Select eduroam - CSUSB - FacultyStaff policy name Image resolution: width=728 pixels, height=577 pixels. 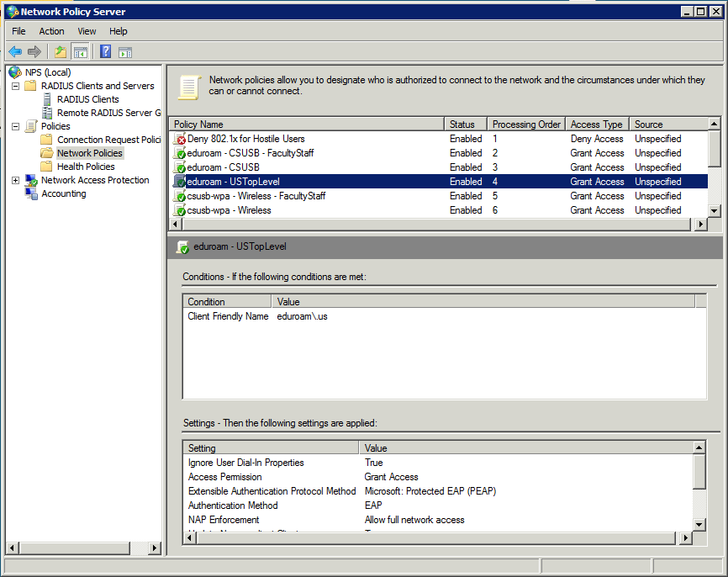[x=251, y=153]
